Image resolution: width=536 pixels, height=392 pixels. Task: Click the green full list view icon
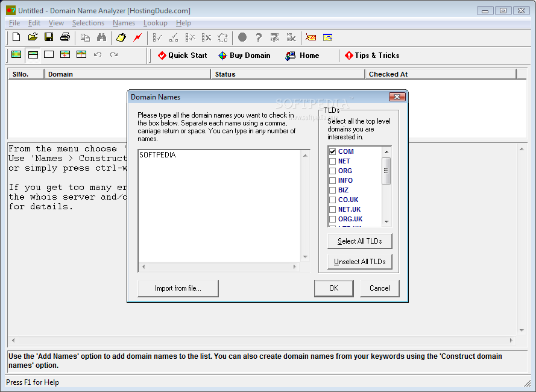(16, 54)
